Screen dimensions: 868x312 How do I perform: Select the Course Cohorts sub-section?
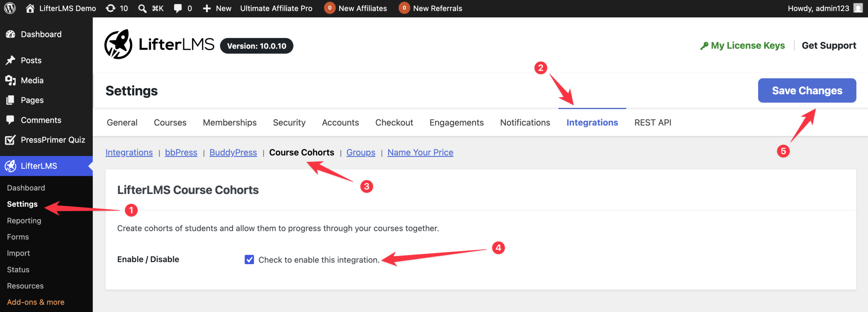[x=302, y=153]
